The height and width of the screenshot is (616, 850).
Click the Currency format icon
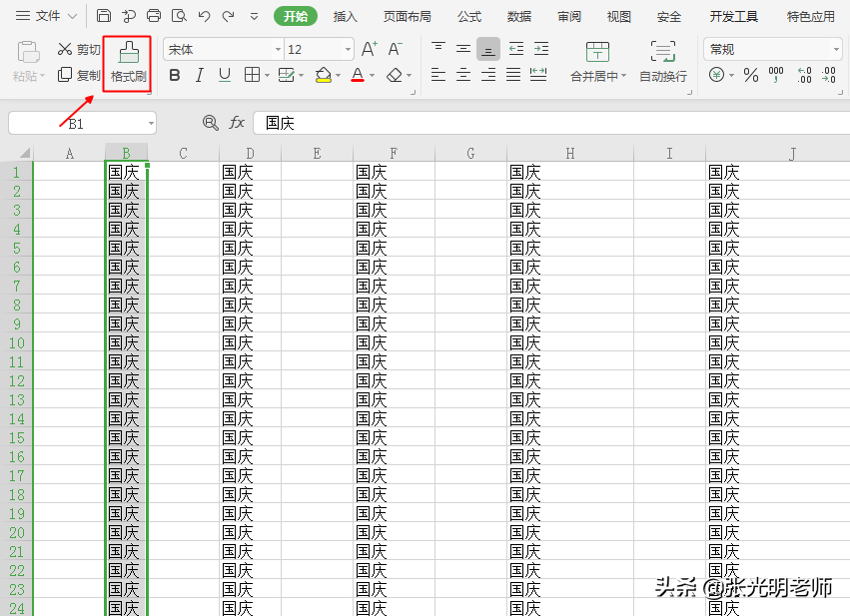tap(716, 75)
